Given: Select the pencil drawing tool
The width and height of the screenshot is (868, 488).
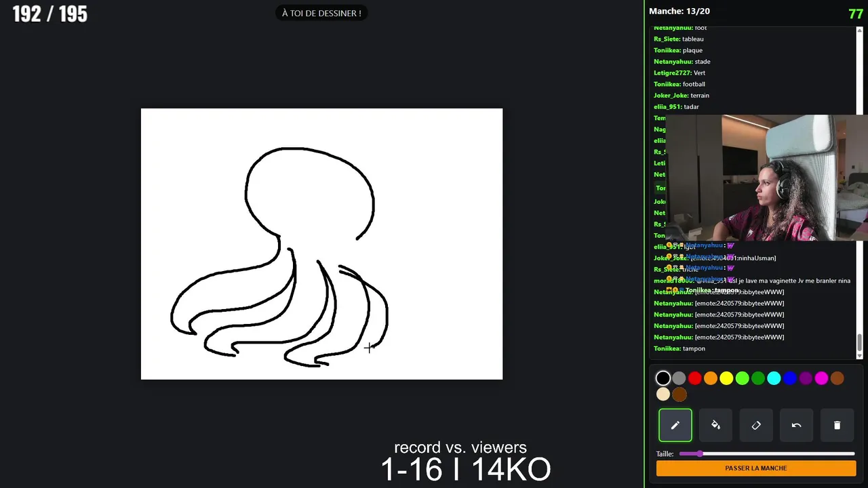Looking at the screenshot, I should point(675,425).
